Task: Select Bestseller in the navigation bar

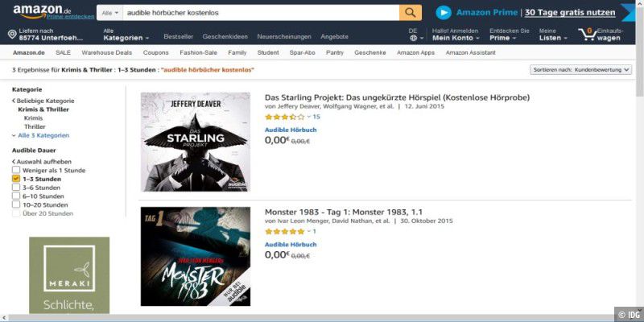Action: tap(178, 36)
